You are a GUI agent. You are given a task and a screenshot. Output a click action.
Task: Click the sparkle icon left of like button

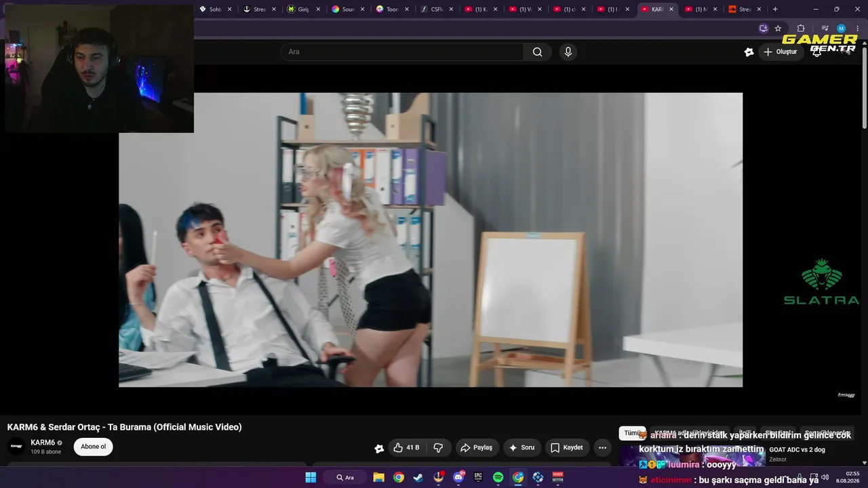click(x=379, y=448)
